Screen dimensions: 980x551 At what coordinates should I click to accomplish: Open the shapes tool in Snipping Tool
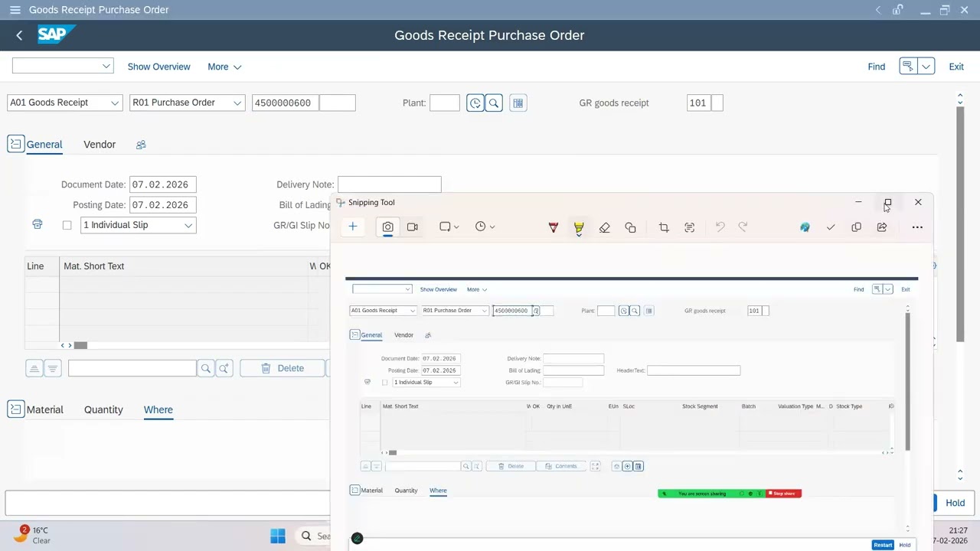click(x=630, y=227)
